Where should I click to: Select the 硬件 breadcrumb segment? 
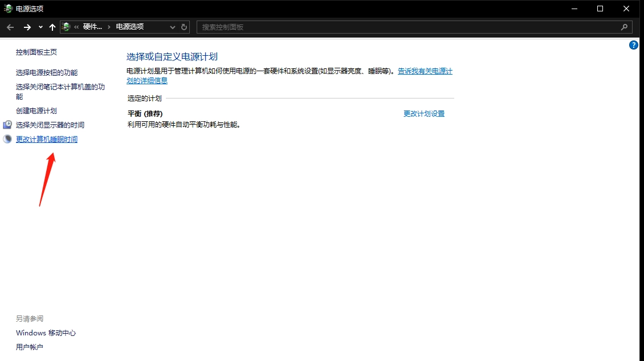pos(92,27)
